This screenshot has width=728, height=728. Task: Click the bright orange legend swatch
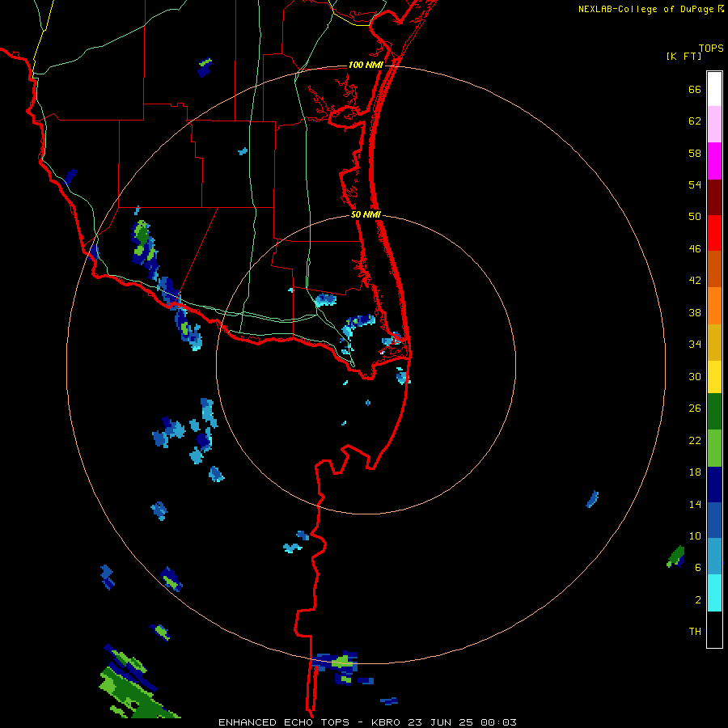[x=714, y=306]
